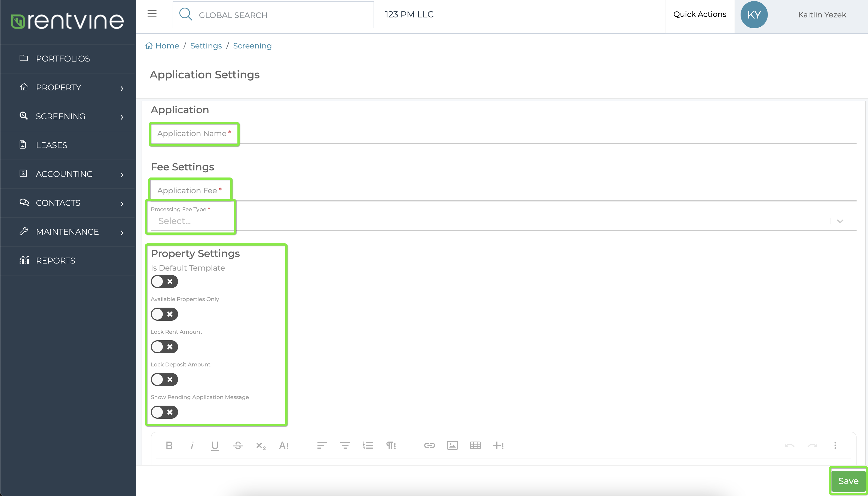The width and height of the screenshot is (868, 496).
Task: Click the Reports chart icon
Action: point(24,260)
